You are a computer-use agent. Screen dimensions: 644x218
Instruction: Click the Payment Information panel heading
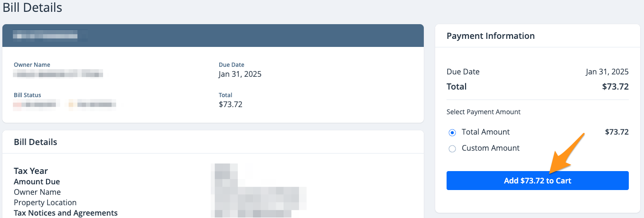coord(490,36)
